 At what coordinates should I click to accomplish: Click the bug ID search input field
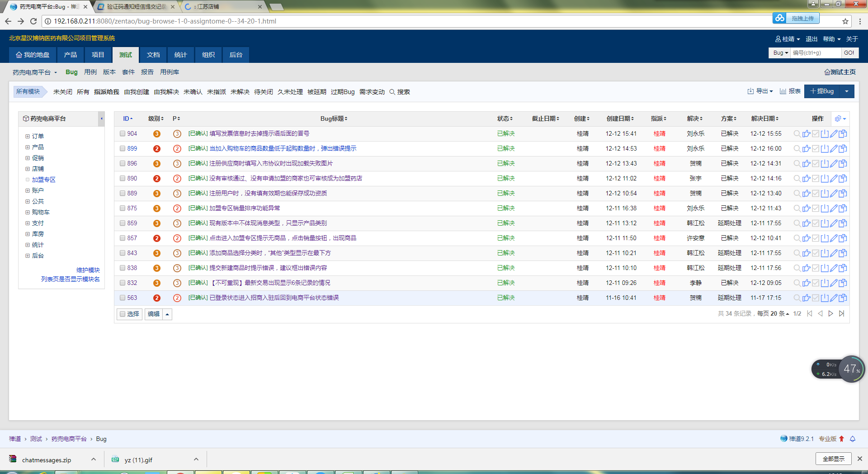tap(815, 53)
